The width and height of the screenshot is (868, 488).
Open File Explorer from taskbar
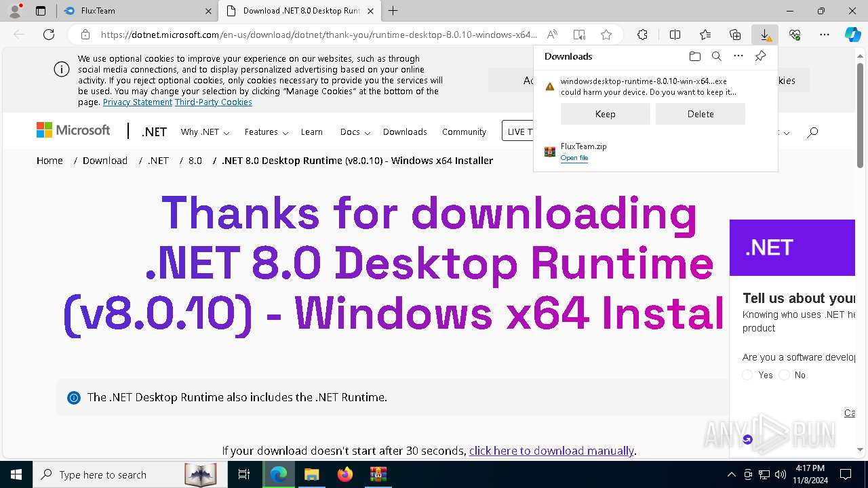point(311,474)
